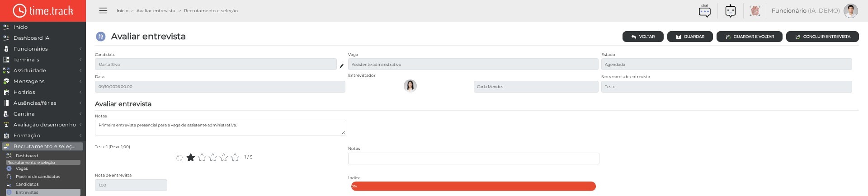868x196 pixels.
Task: Open Recrutamento e seleção in sidebar
Action: (x=42, y=146)
